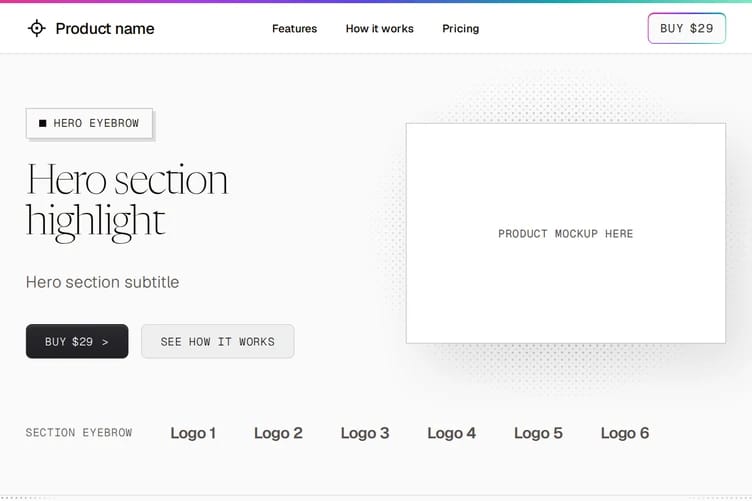
Task: Click the black square in the HERO EYEBROW badge
Action: tap(43, 123)
